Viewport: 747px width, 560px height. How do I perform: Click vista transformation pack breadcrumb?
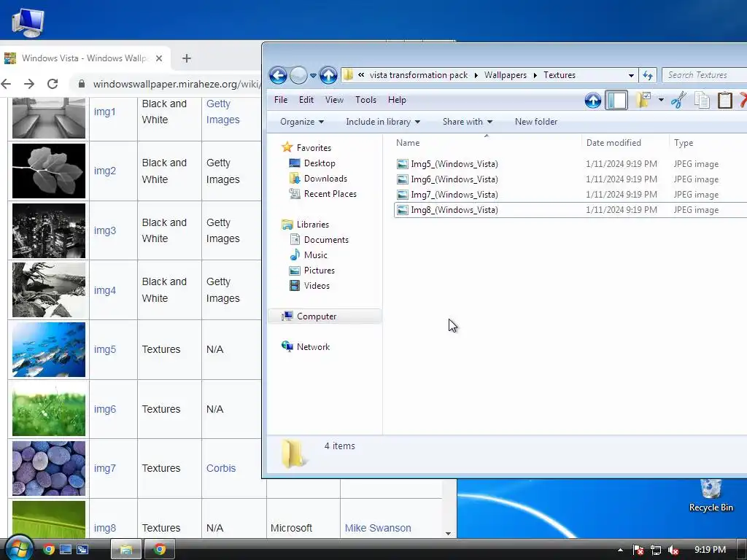pos(419,75)
